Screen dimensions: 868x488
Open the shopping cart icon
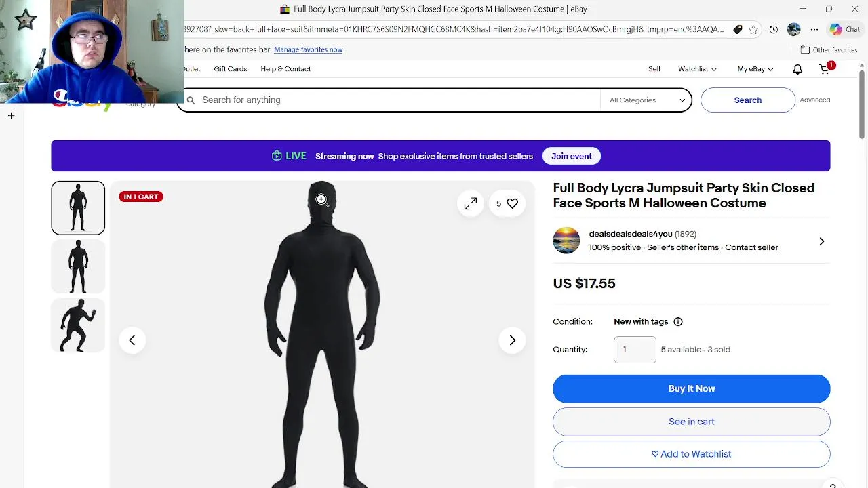coord(825,69)
